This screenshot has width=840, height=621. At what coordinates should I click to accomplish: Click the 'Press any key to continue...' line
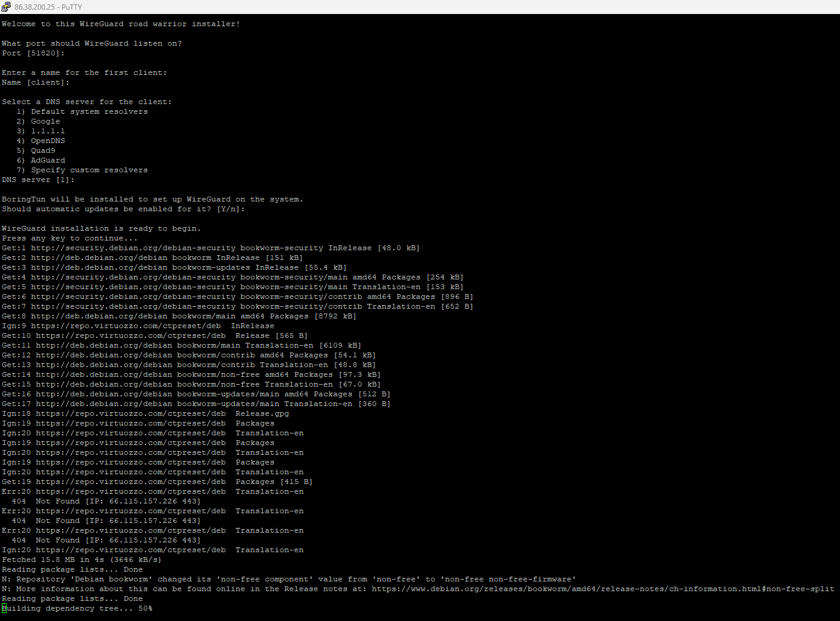point(69,238)
